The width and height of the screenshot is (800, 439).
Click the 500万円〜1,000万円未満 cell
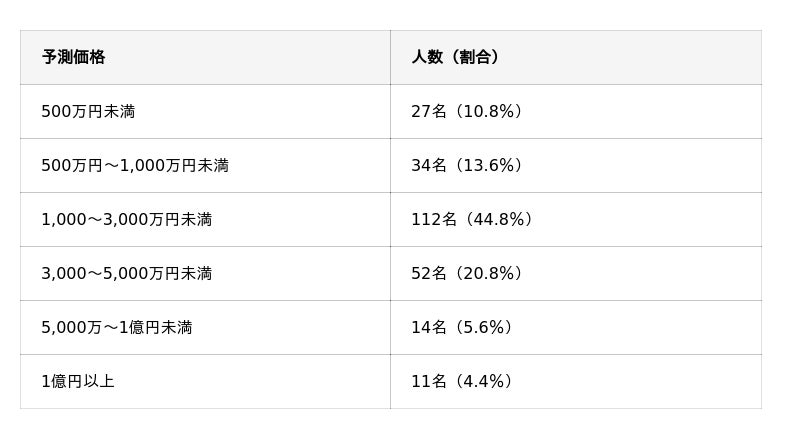pyautogui.click(x=135, y=165)
